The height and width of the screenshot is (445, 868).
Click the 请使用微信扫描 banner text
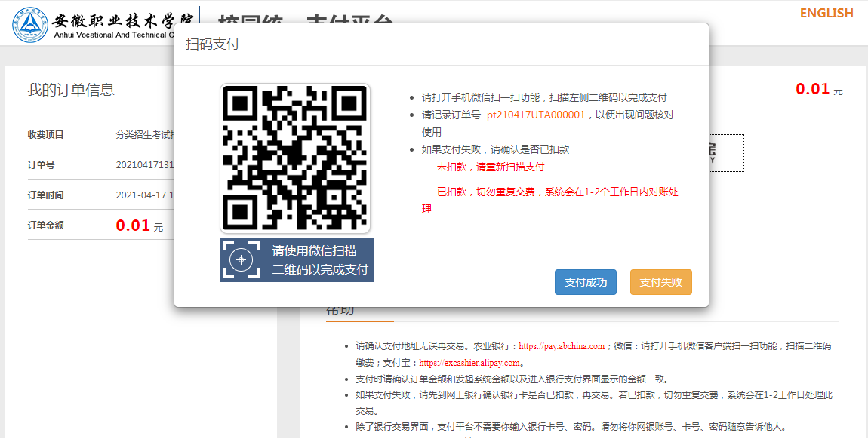click(x=314, y=251)
